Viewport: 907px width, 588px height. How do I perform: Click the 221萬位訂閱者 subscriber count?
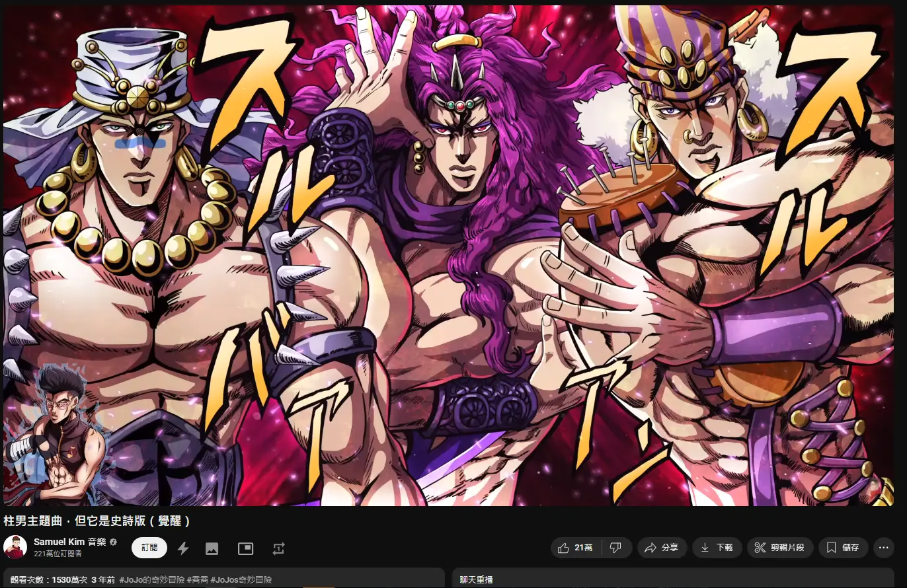click(x=58, y=554)
